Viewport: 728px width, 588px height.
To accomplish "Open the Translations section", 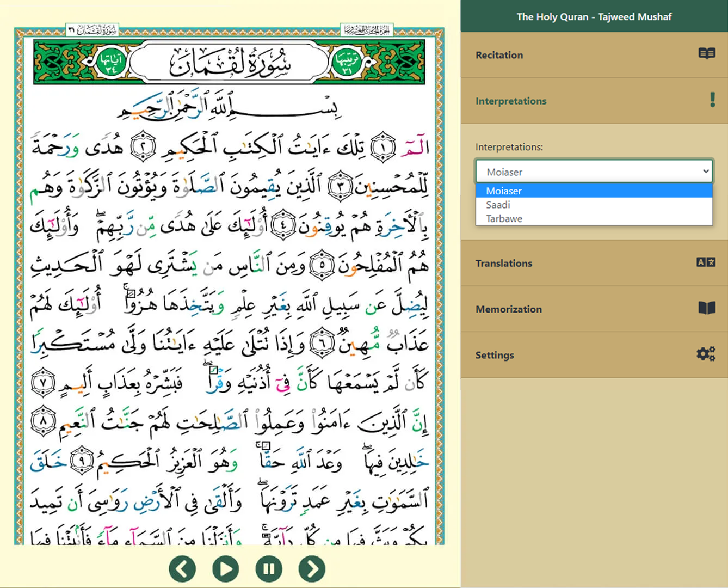I will [x=594, y=263].
